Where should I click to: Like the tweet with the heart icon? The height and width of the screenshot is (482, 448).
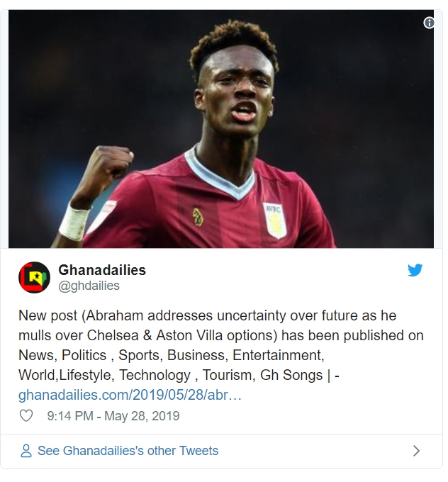point(26,416)
